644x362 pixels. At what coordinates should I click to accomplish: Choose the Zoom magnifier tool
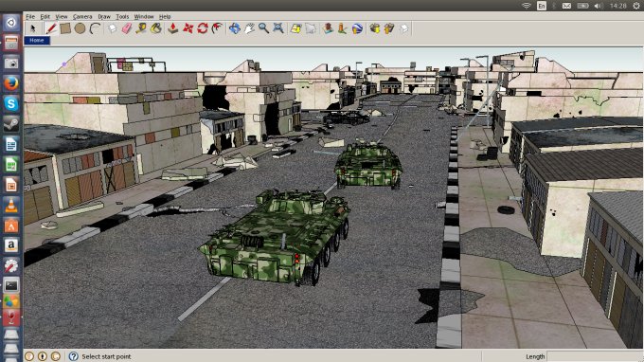(263, 28)
